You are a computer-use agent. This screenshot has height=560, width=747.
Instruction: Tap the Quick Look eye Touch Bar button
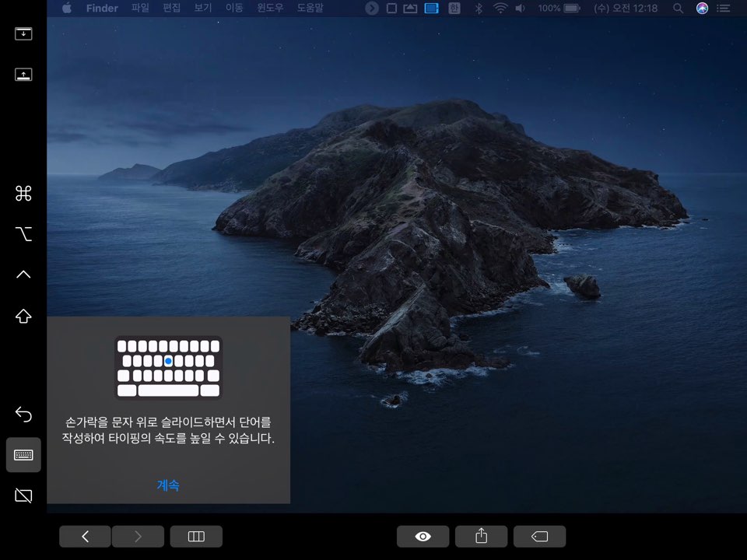(423, 537)
